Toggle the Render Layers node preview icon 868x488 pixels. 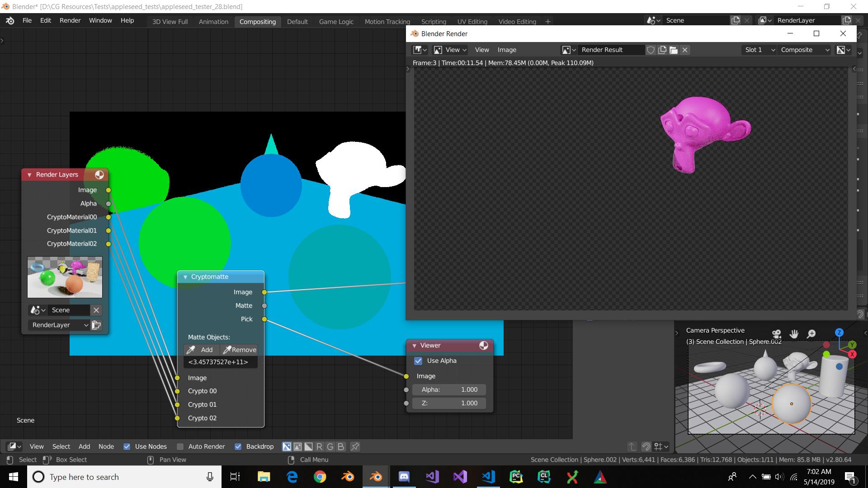pos(99,175)
